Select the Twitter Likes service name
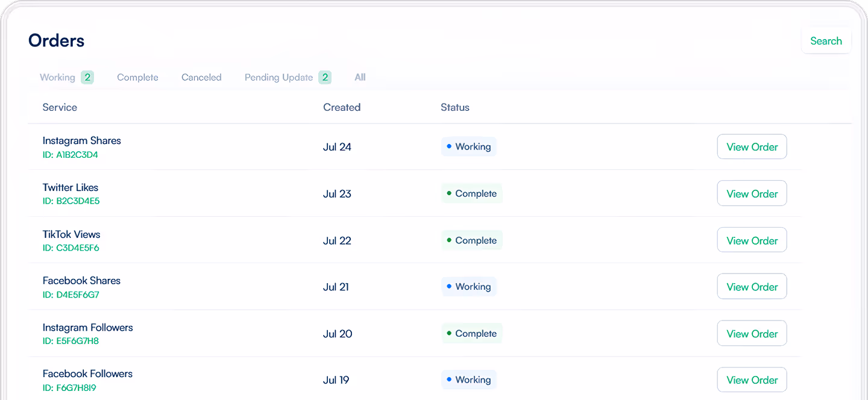Viewport: 868px width, 400px height. point(71,187)
